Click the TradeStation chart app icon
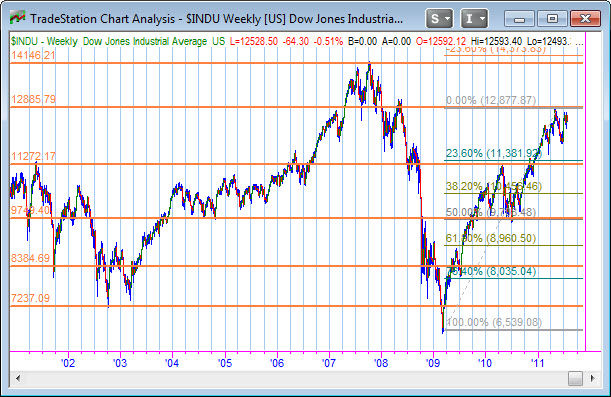Screen dimensions: 611x397 pos(18,18)
